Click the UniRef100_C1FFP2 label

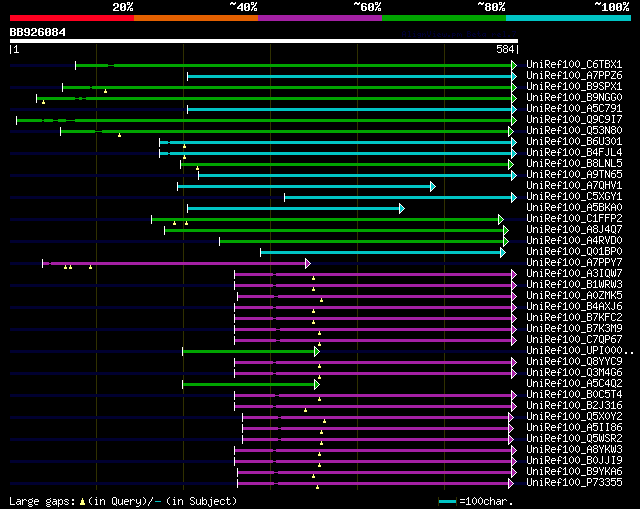[x=574, y=219]
